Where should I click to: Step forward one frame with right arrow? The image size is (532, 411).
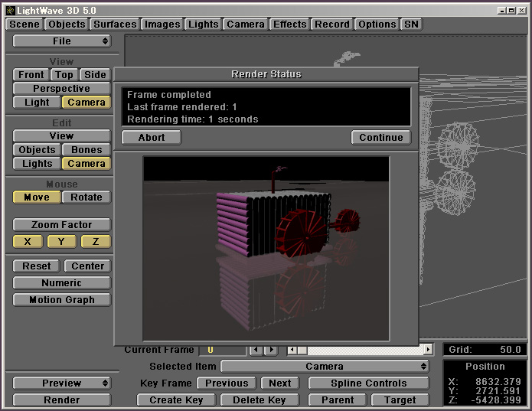[x=270, y=351]
